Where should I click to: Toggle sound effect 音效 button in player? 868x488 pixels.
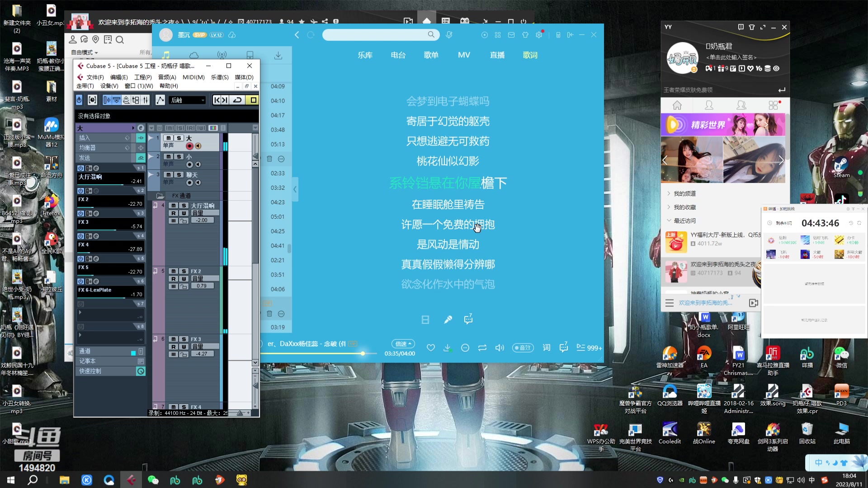coord(523,347)
